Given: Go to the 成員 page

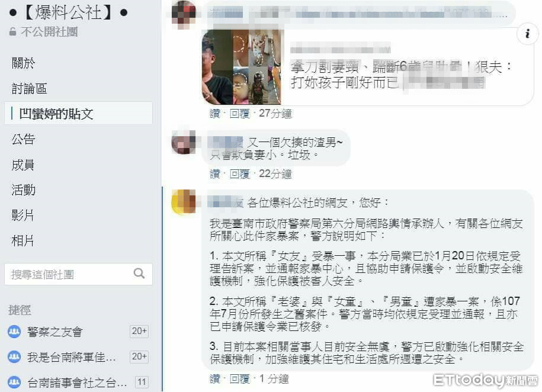Looking at the screenshot, I should tap(23, 165).
